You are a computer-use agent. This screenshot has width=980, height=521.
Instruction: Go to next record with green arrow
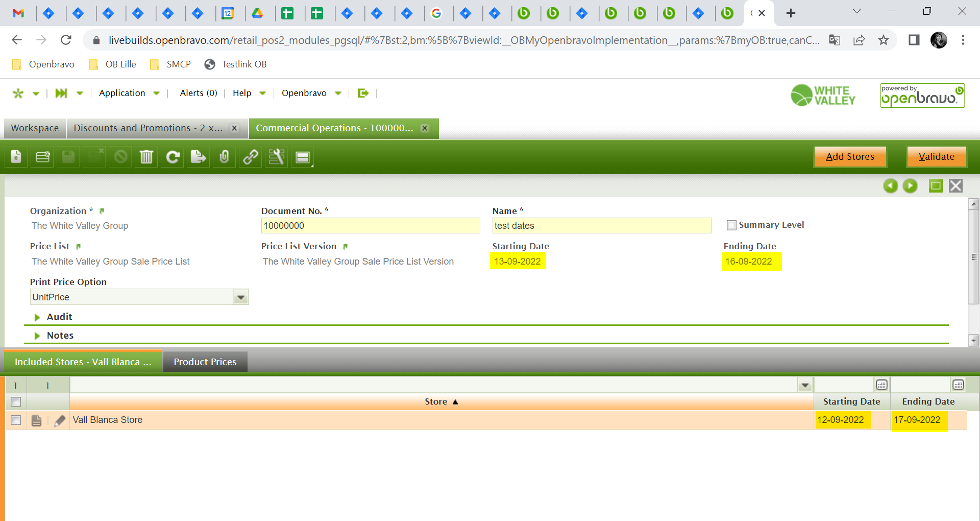point(910,186)
